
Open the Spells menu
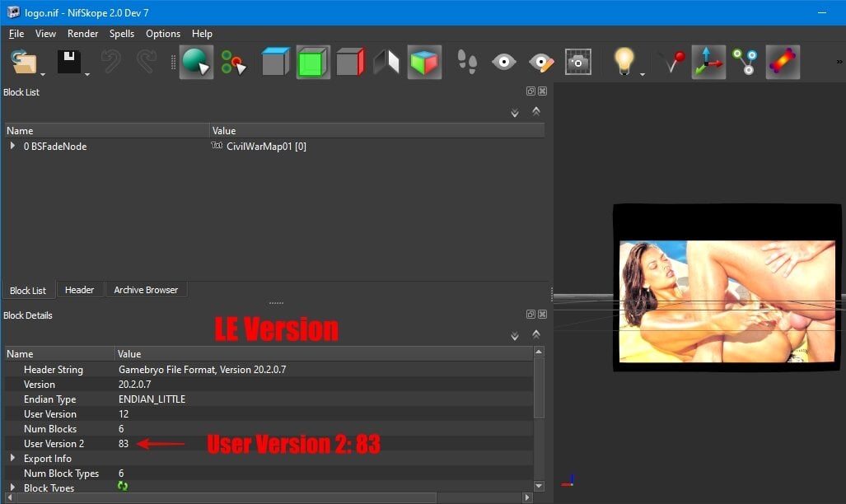click(x=121, y=34)
